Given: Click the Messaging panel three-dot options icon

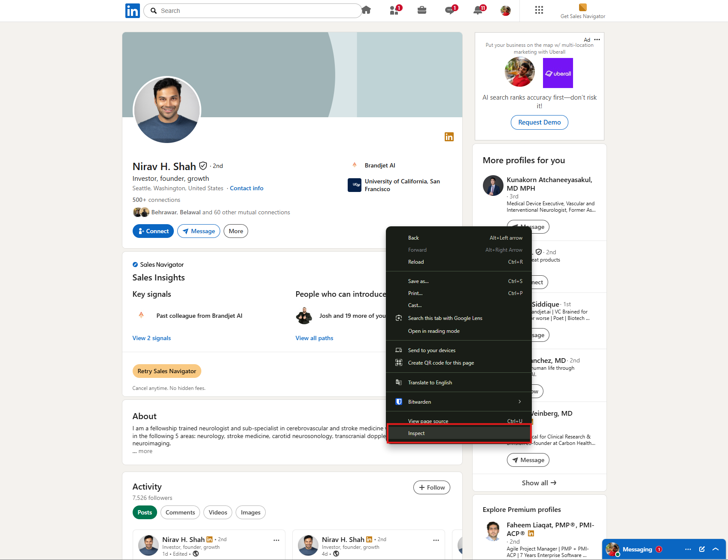Looking at the screenshot, I should (688, 549).
